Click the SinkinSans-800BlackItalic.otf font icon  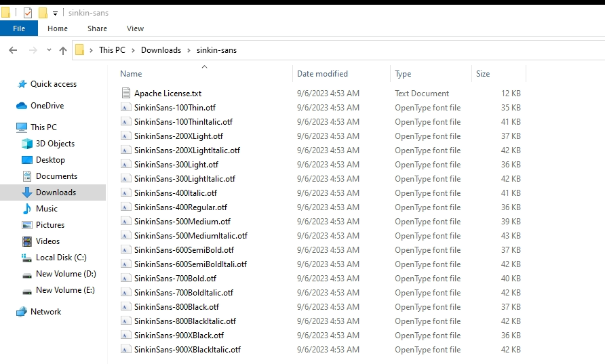(x=125, y=321)
